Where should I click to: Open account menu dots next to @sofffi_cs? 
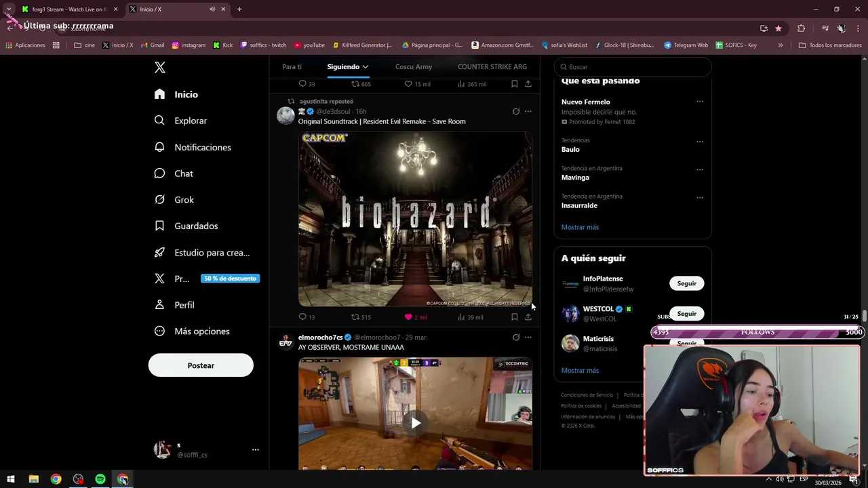pyautogui.click(x=256, y=449)
